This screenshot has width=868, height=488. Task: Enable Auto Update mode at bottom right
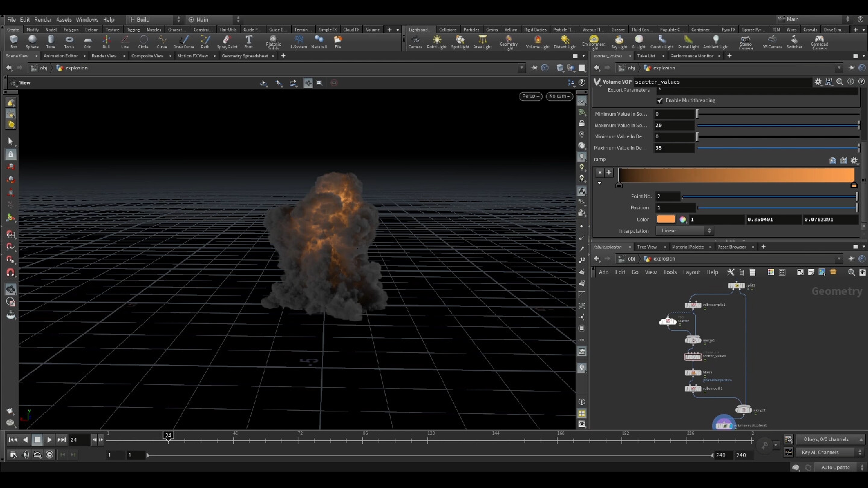837,467
